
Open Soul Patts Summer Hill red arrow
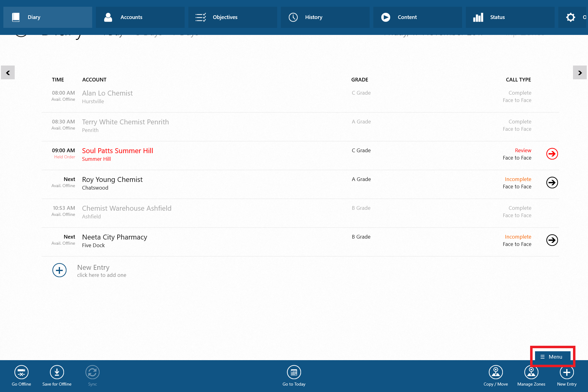pos(552,154)
